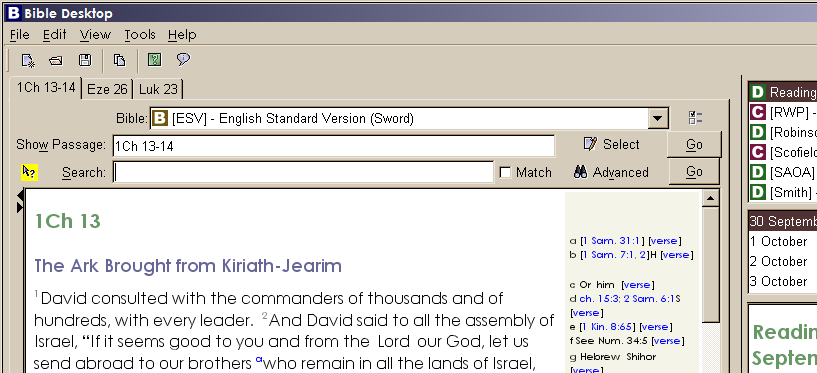Select the [Robinson] dictionary entry
This screenshot has width=817, height=373.
[x=782, y=132]
